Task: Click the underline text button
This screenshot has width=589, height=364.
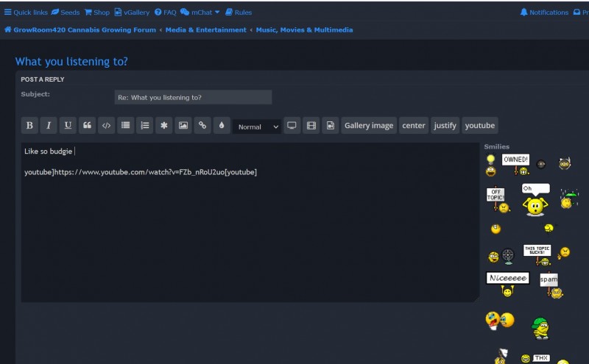Action: 68,126
